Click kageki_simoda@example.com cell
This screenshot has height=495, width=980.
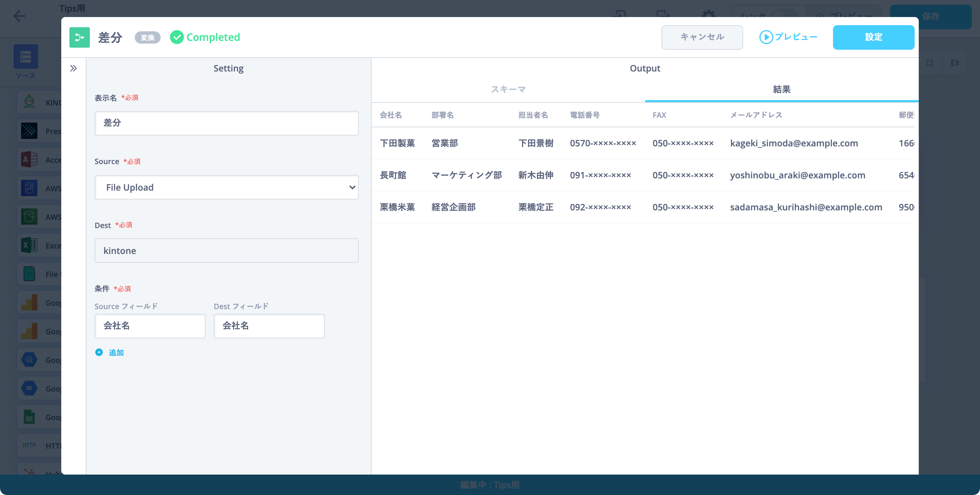[794, 143]
